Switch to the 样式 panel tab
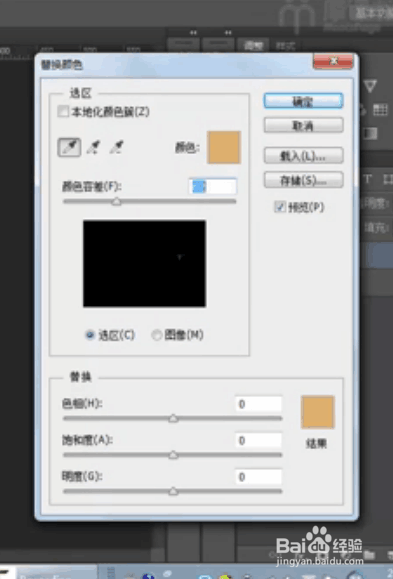Image resolution: width=393 pixels, height=579 pixels. [x=286, y=46]
